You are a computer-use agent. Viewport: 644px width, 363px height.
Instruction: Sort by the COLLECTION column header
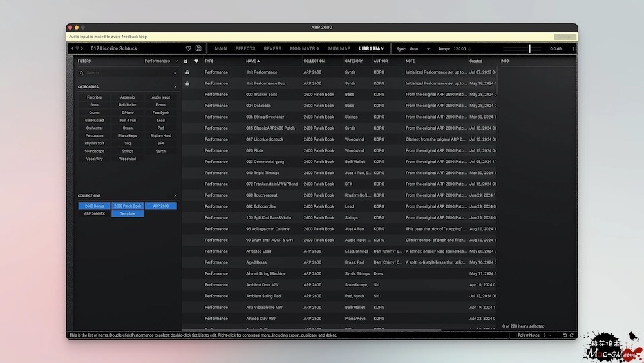(314, 61)
